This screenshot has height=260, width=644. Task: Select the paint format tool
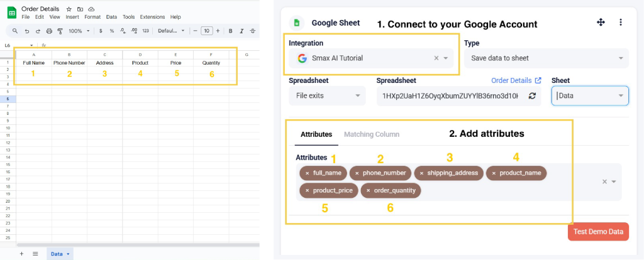(x=60, y=31)
